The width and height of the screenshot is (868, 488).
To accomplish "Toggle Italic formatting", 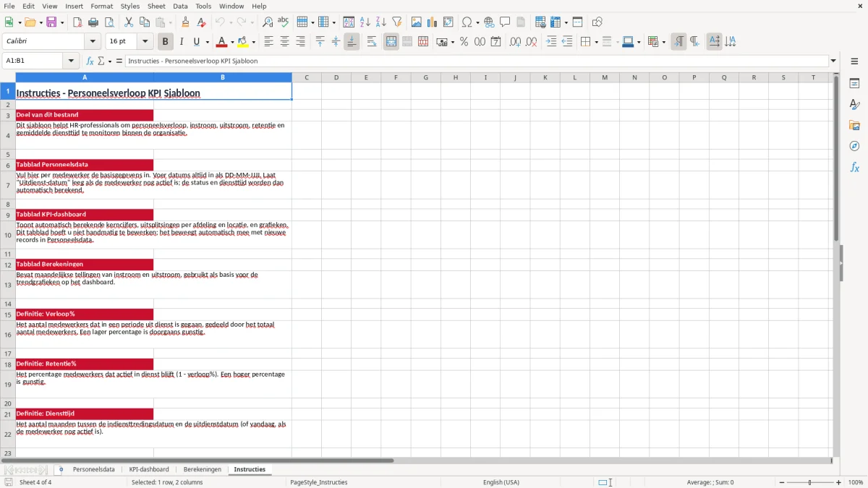I will pos(181,42).
